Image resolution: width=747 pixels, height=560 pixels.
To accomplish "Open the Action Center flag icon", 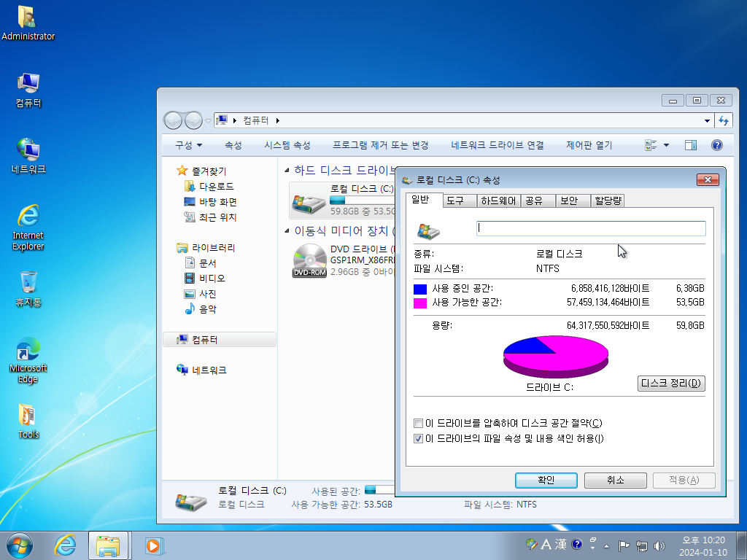I will (x=624, y=545).
